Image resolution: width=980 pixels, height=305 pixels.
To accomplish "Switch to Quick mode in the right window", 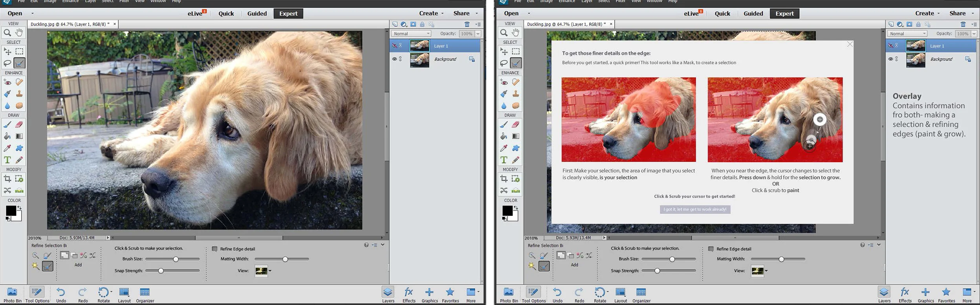I will tap(722, 13).
